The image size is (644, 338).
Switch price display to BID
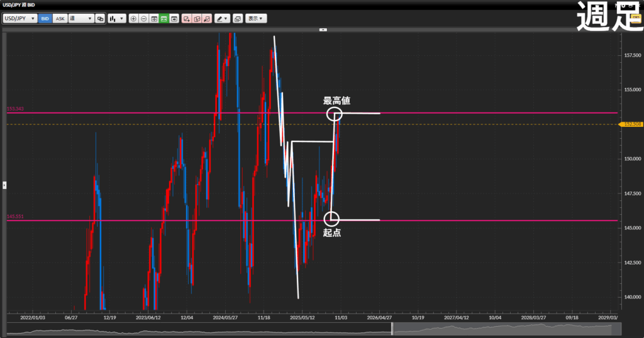[45, 19]
